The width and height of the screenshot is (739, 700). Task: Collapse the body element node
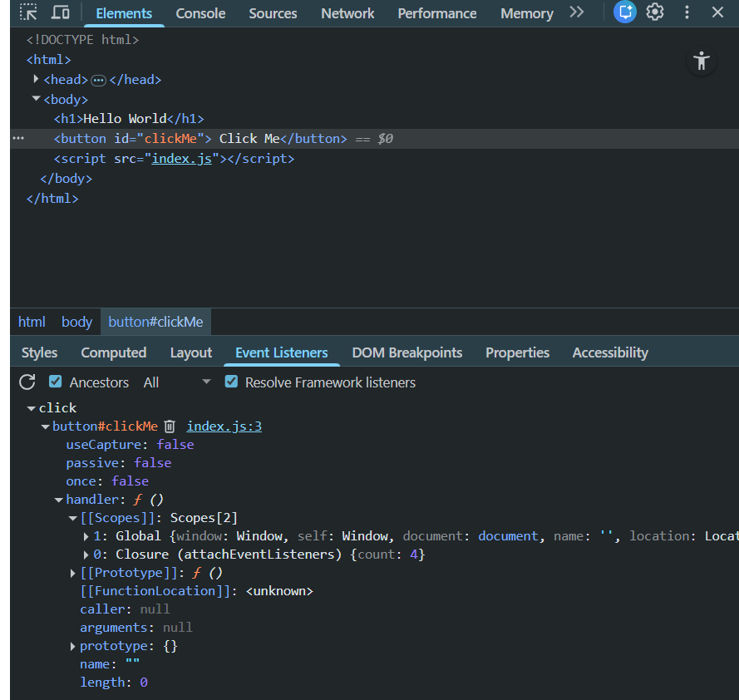pyautogui.click(x=36, y=99)
